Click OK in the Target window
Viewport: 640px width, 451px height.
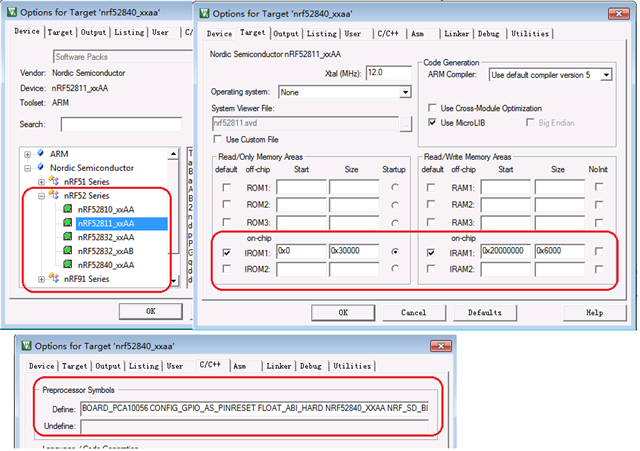pos(343,313)
